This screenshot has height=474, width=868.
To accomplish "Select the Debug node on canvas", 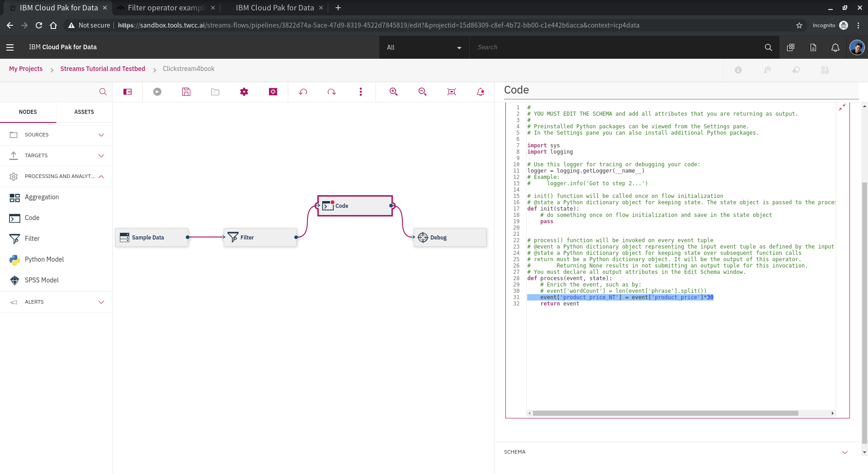I will (450, 237).
